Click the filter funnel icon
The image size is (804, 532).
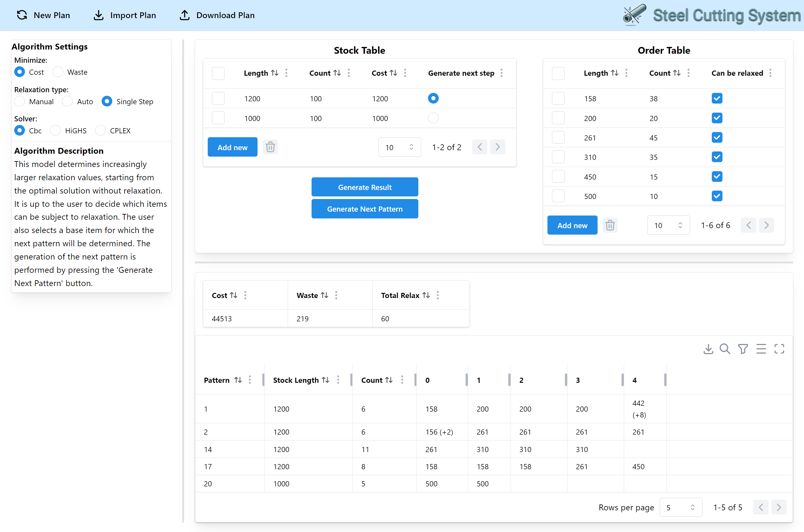(x=743, y=349)
